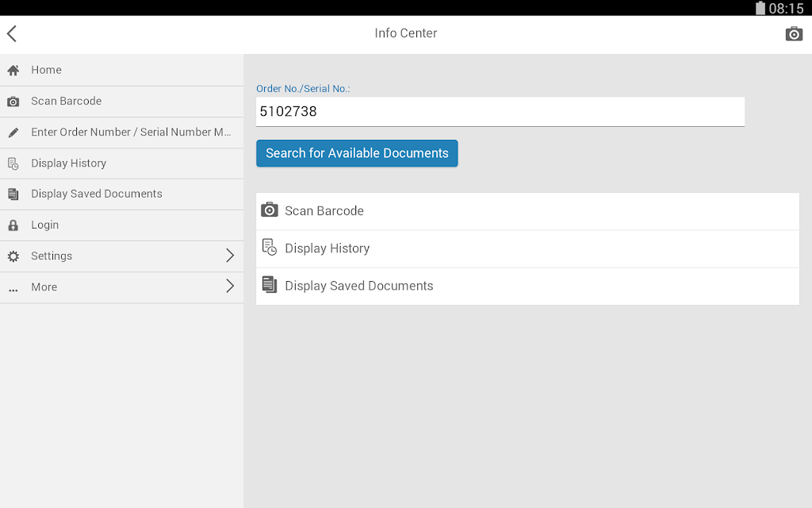Click the Info Center title text
Image resolution: width=812 pixels, height=508 pixels.
(x=406, y=33)
